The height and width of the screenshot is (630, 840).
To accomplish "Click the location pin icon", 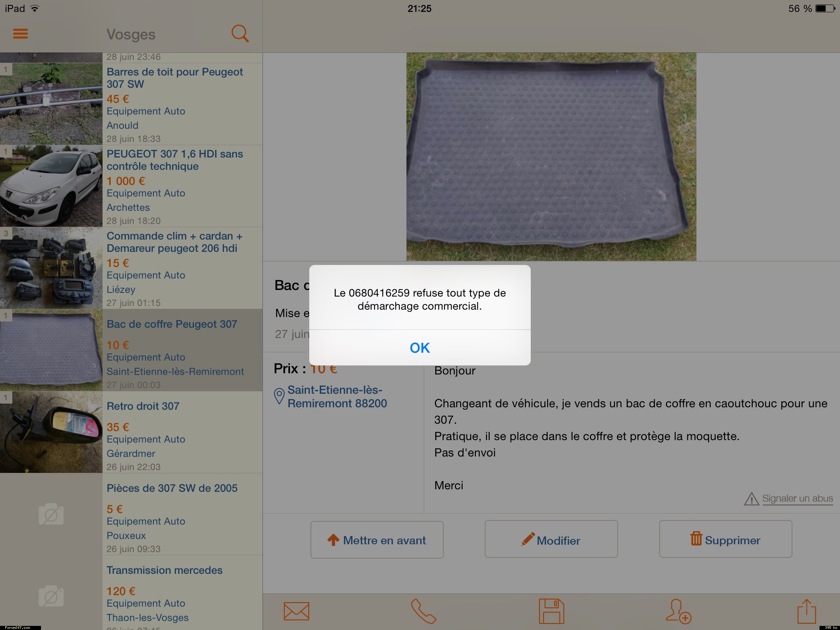I will [279, 396].
